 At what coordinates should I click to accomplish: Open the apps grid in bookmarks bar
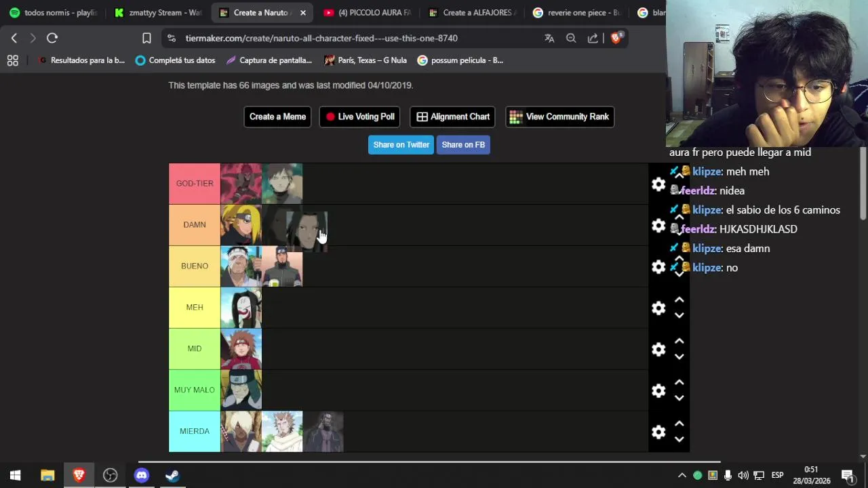(x=12, y=60)
